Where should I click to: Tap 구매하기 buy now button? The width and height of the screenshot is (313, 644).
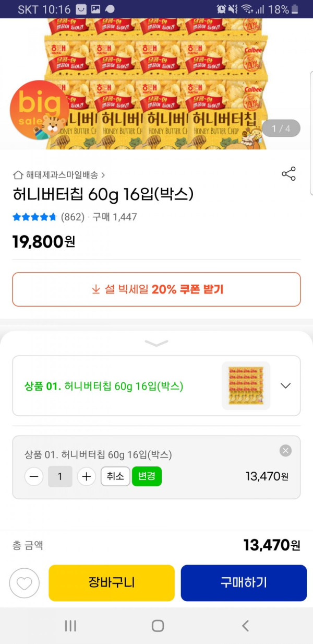pyautogui.click(x=244, y=583)
